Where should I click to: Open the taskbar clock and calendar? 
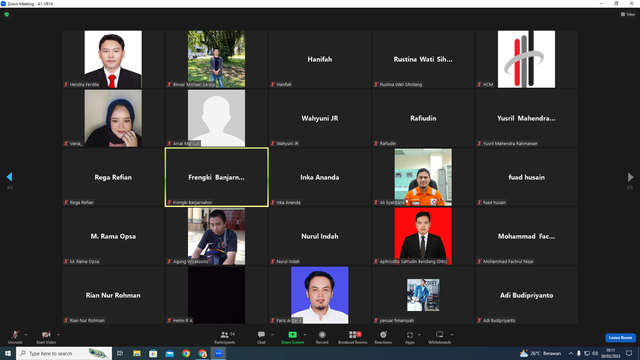tap(611, 353)
